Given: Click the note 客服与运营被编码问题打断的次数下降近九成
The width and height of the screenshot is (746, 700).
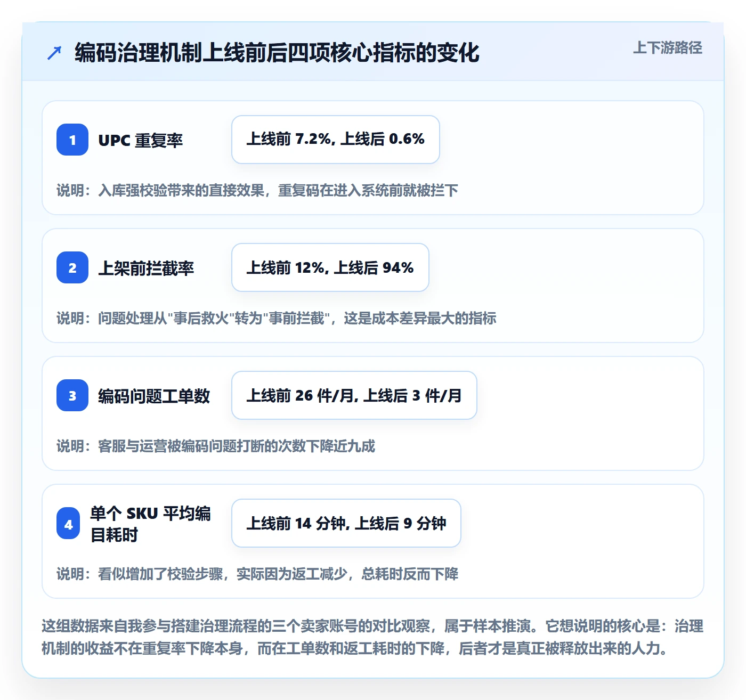Looking at the screenshot, I should 216,446.
